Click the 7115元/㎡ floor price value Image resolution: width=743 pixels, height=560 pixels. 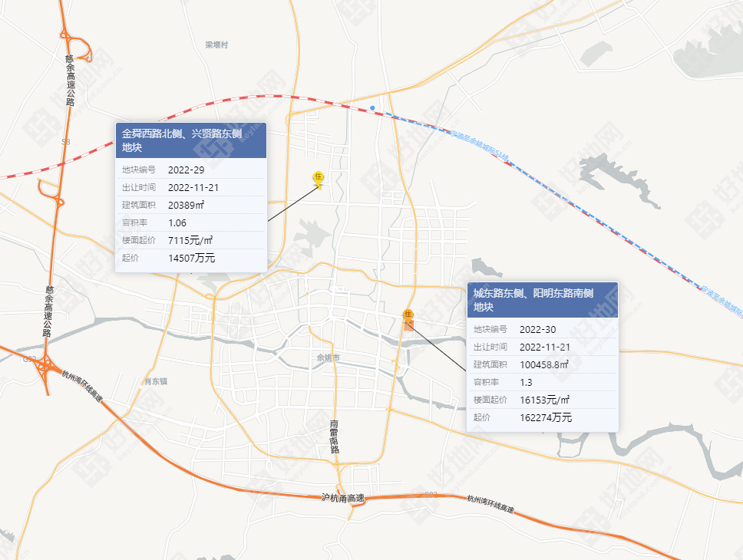190,240
